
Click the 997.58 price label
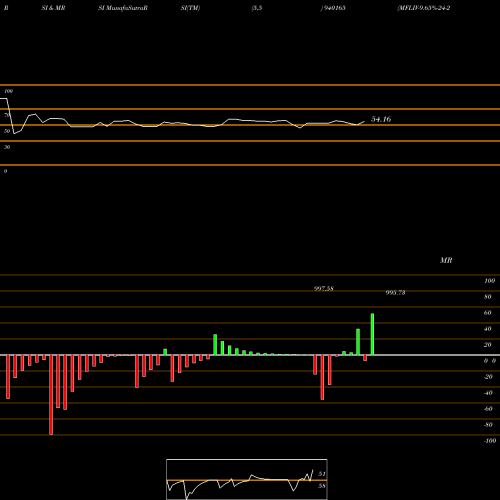pos(323,288)
